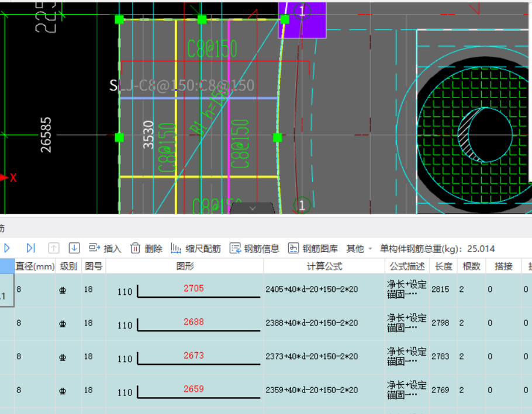
Task: Click the 3530 dimension label
Action: click(x=148, y=134)
